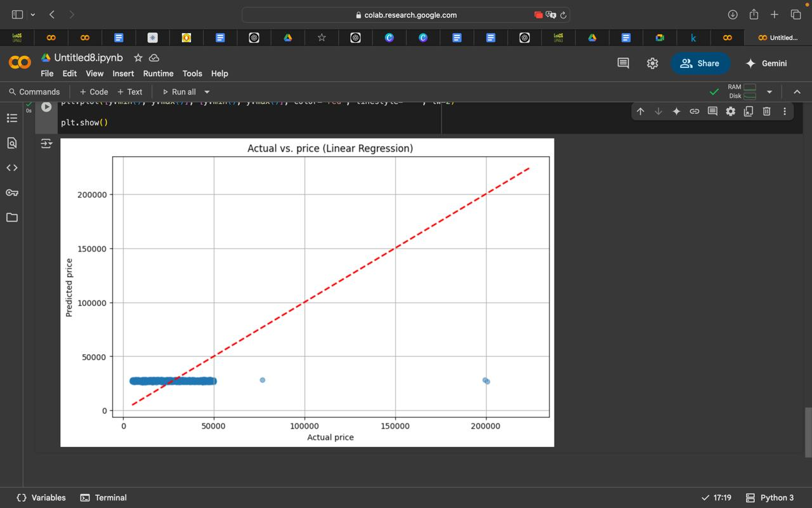Add a new Code cell
This screenshot has width=812, height=508.
(93, 92)
